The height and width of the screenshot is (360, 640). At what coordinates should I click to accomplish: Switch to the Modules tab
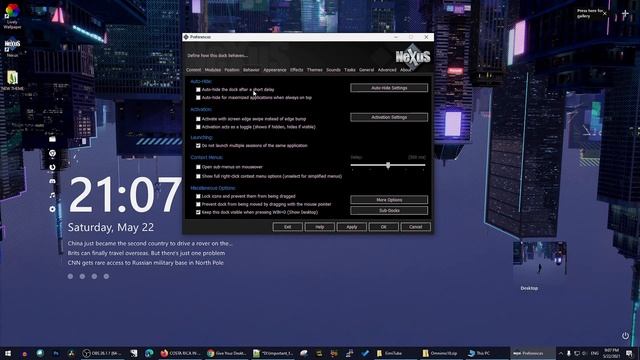pos(213,70)
